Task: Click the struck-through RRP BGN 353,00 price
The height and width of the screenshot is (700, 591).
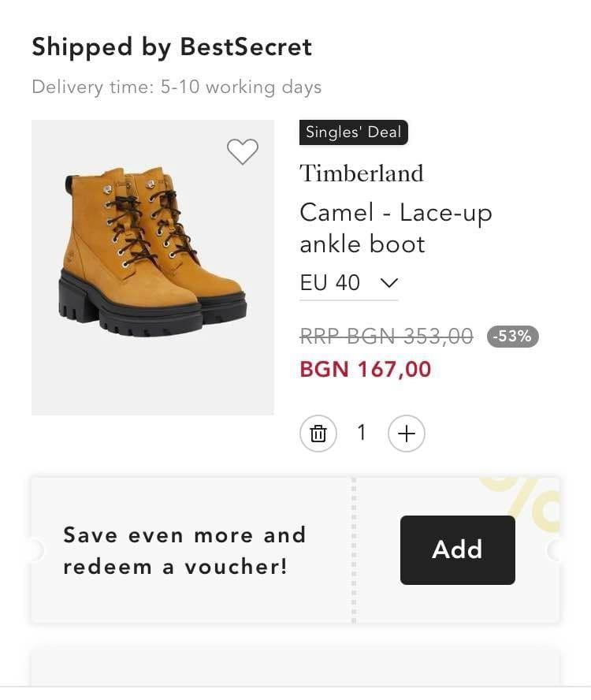Action: pos(386,337)
